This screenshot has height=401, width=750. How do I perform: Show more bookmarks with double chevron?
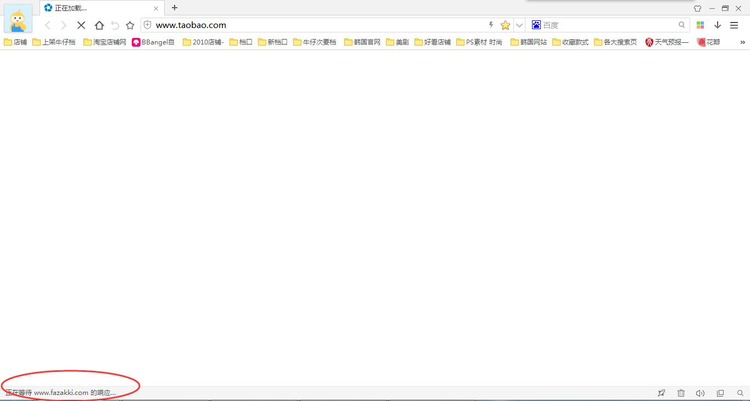[742, 42]
